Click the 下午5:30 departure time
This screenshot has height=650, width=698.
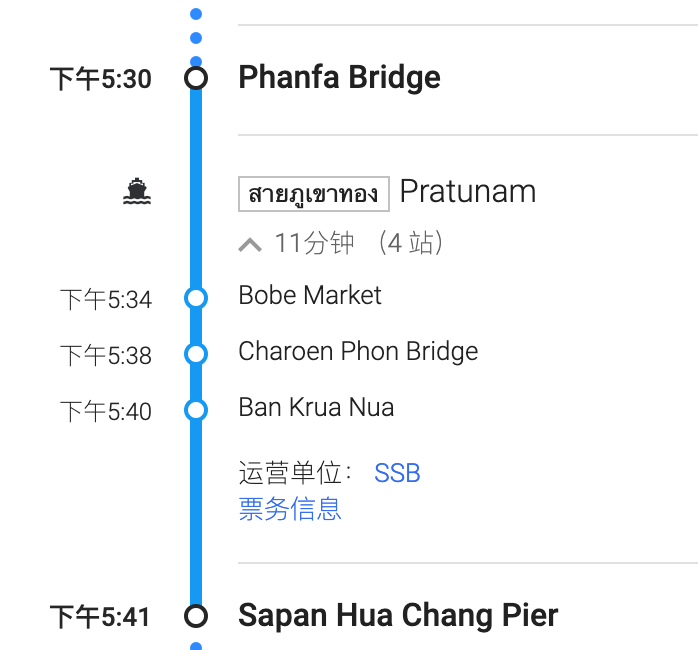coord(101,79)
